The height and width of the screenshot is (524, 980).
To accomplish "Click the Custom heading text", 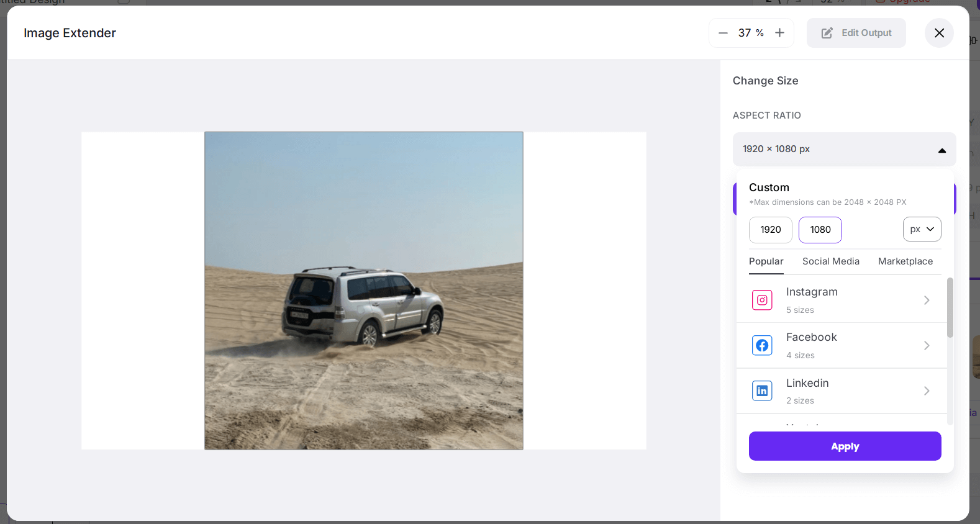I will tap(769, 187).
